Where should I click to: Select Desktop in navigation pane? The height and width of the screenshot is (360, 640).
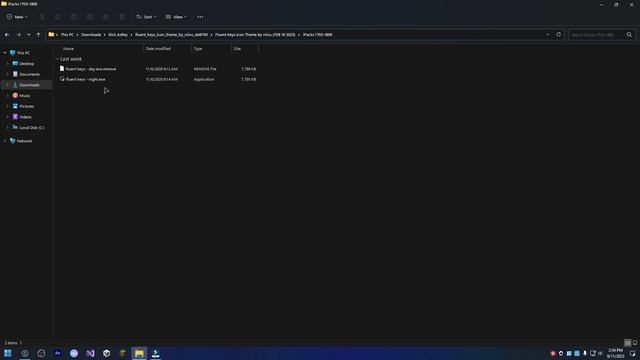27,64
